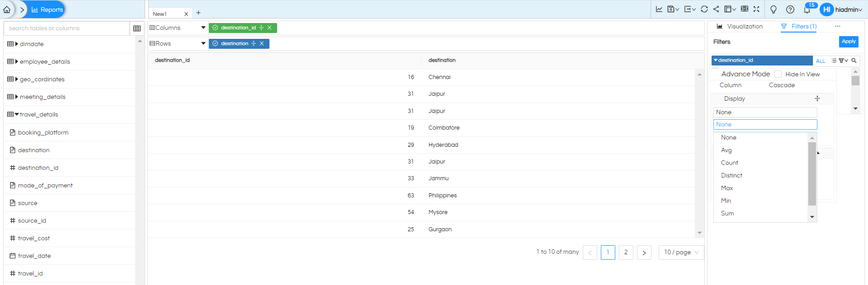Open options on the destination_id column pill
Viewport: 868px width, 285px height.
pyautogui.click(x=261, y=28)
